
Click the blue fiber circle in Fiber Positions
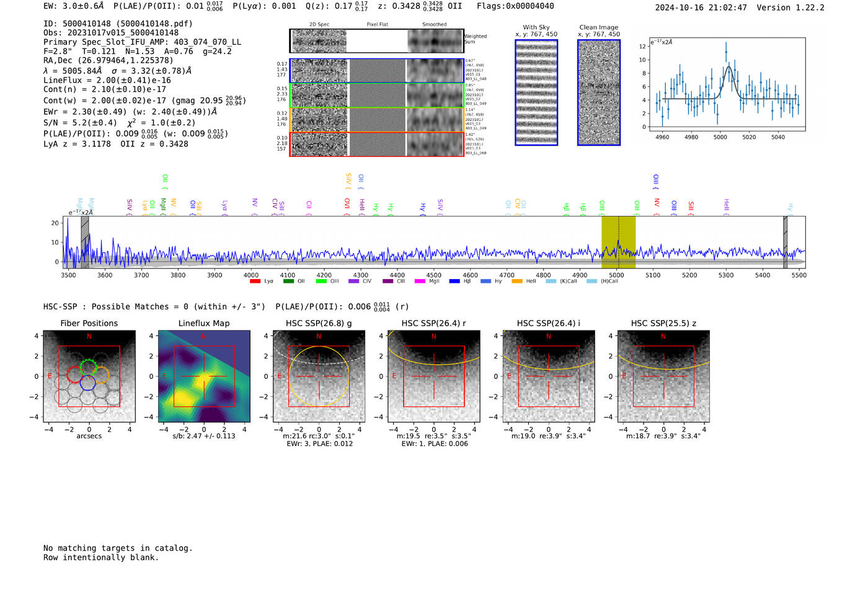pos(87,383)
